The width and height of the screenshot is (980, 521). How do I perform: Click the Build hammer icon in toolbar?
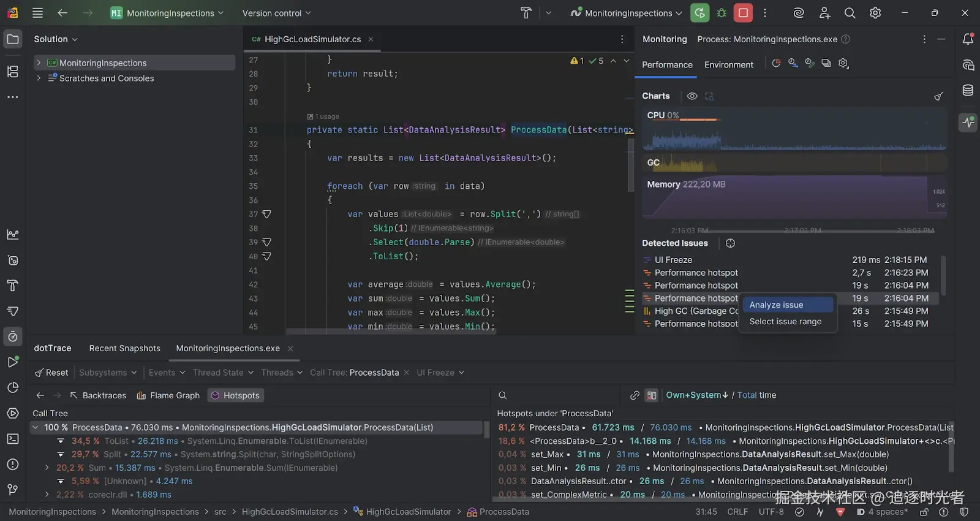[x=526, y=13]
